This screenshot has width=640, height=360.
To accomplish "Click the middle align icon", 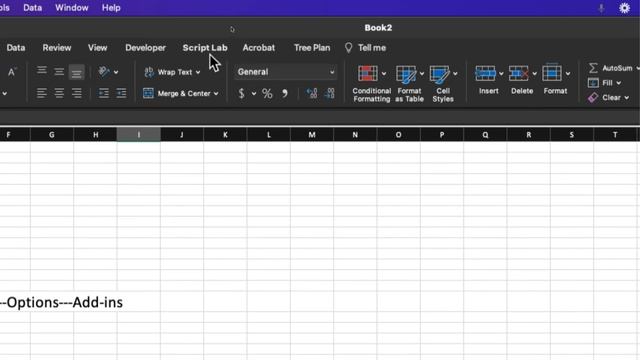I will point(59,72).
